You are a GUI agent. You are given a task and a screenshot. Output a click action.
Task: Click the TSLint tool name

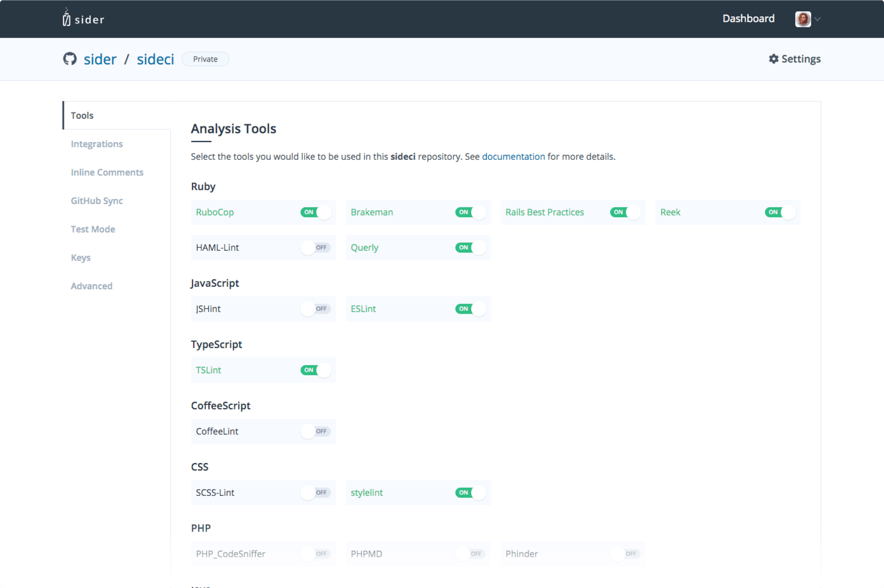coord(209,370)
